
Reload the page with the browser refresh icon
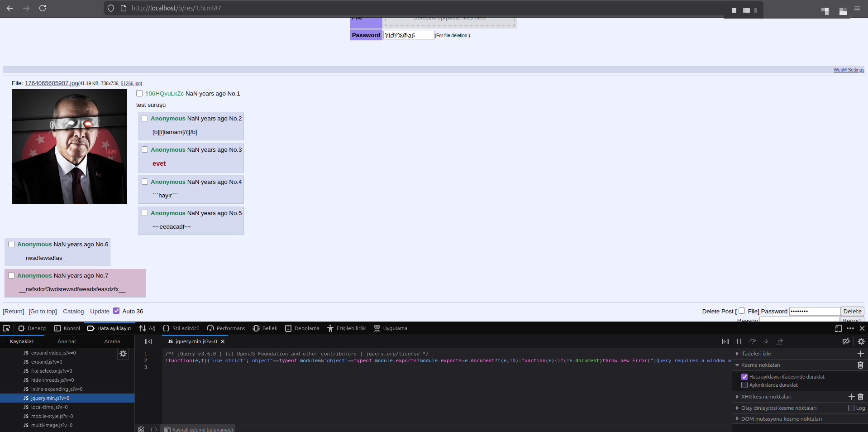coord(43,8)
